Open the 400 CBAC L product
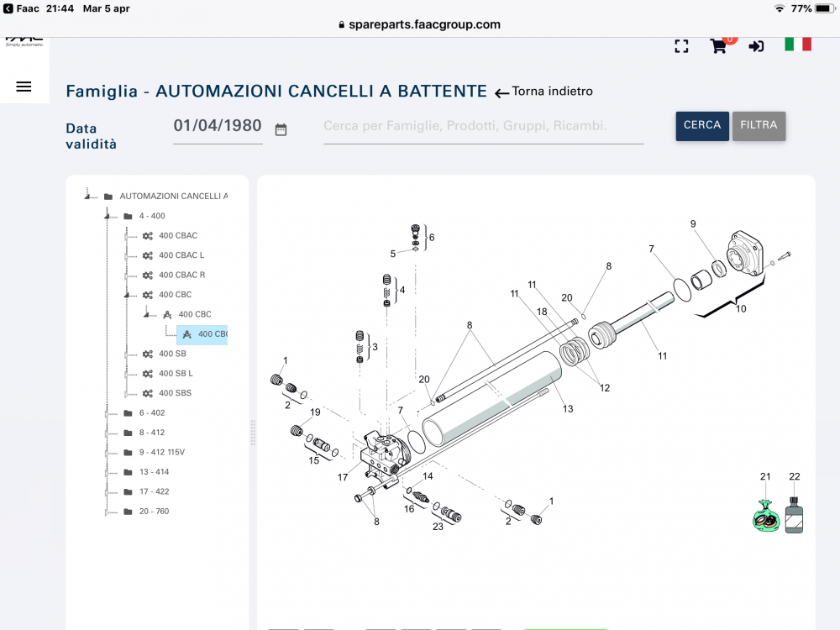Screen dimensions: 840x630 pyautogui.click(x=181, y=255)
